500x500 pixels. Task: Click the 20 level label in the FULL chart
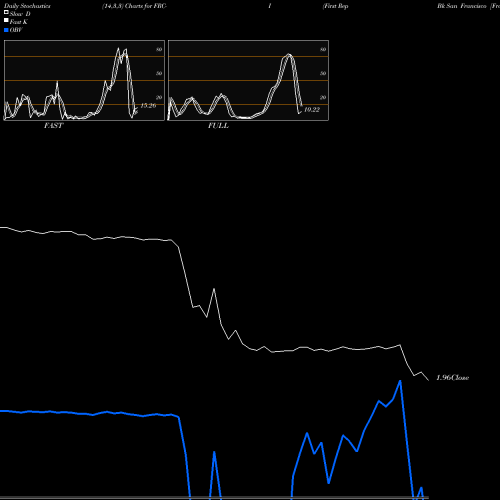pos(323,97)
